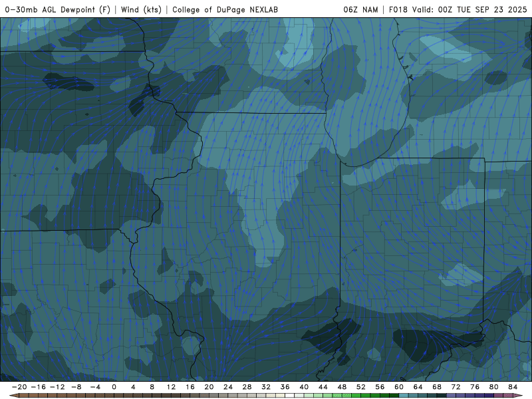Click the right arrow end of color bar
The width and height of the screenshot is (532, 399).
[x=519, y=396]
